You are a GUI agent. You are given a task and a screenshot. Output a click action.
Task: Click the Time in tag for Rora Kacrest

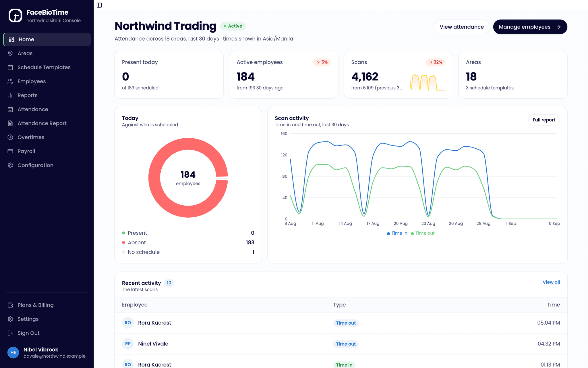344,365
